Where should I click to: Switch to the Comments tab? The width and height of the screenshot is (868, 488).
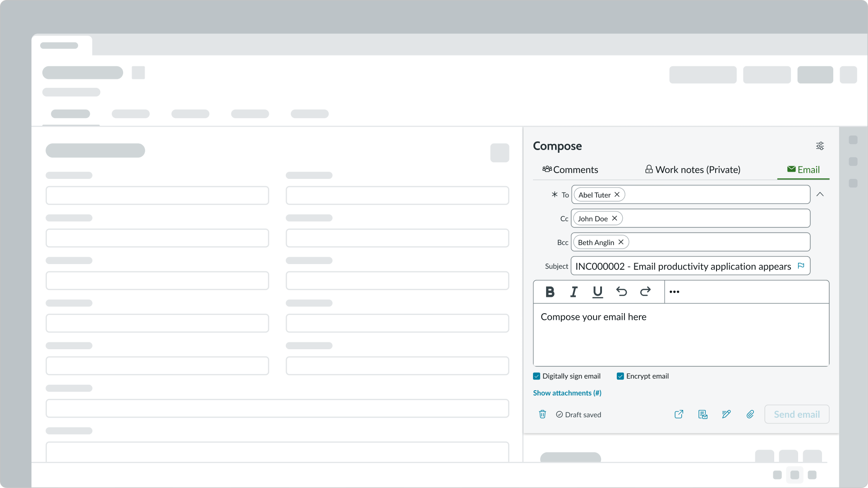click(570, 170)
